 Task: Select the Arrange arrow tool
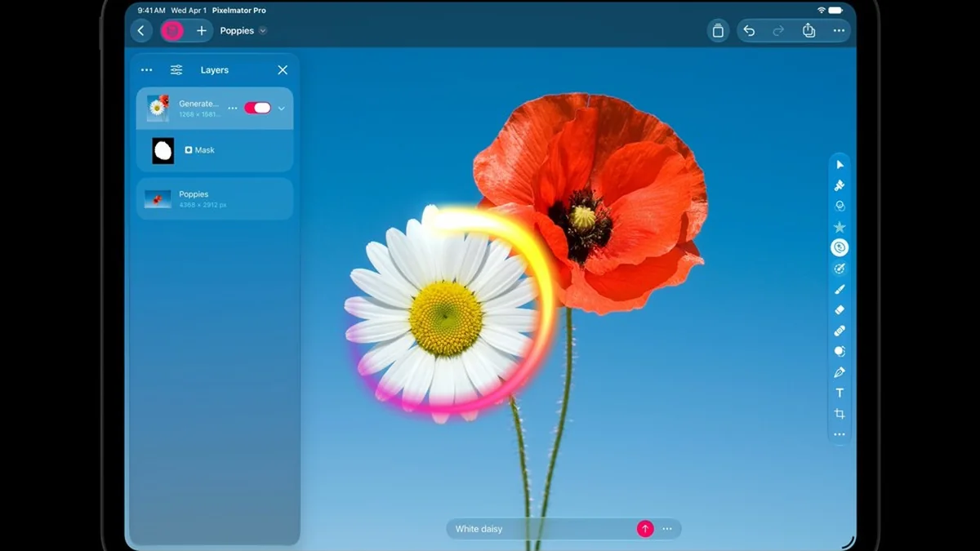pos(840,165)
